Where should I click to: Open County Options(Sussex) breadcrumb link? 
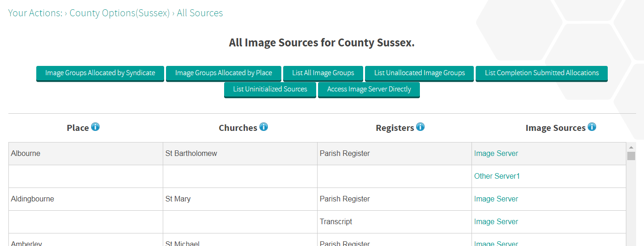pos(120,13)
